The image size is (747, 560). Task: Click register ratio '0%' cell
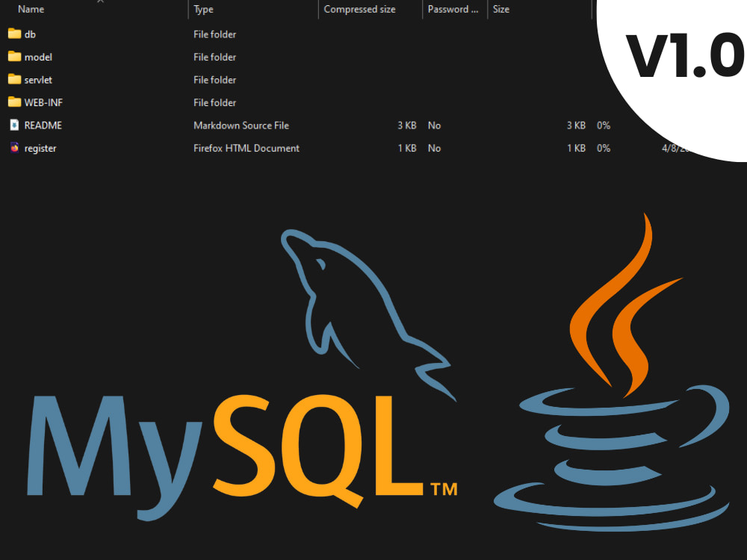coord(604,149)
